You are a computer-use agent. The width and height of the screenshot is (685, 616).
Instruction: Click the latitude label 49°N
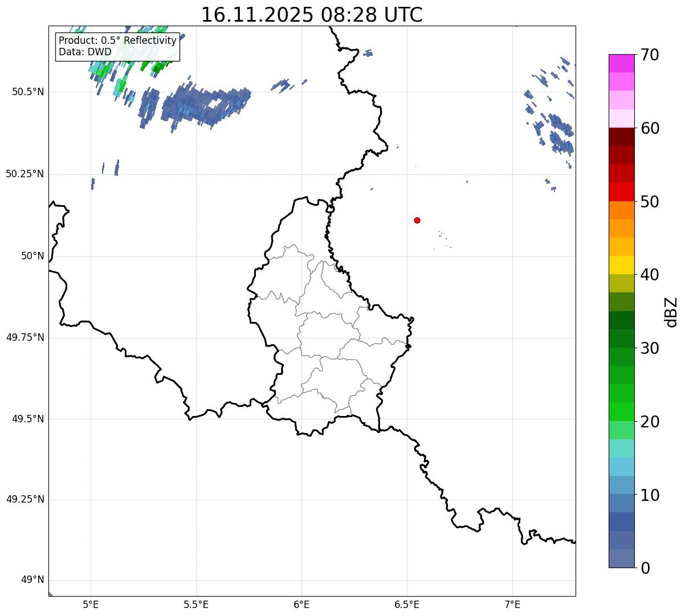click(x=32, y=580)
